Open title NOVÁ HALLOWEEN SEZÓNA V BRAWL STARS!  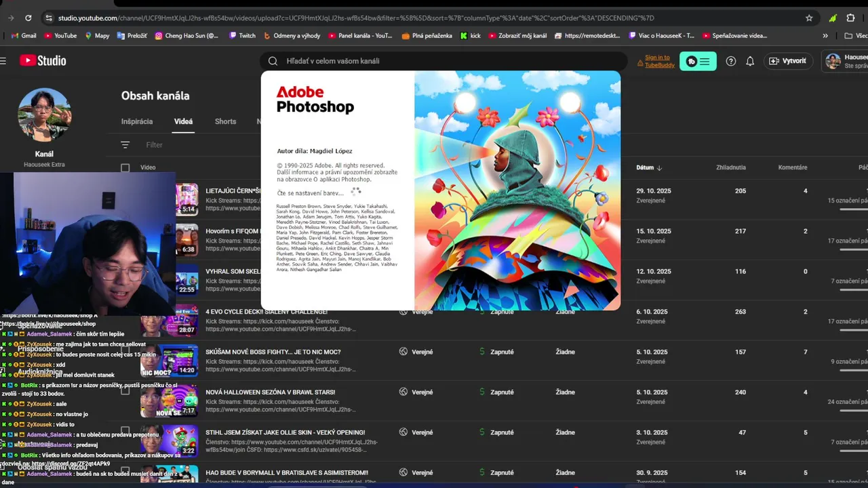[270, 392]
